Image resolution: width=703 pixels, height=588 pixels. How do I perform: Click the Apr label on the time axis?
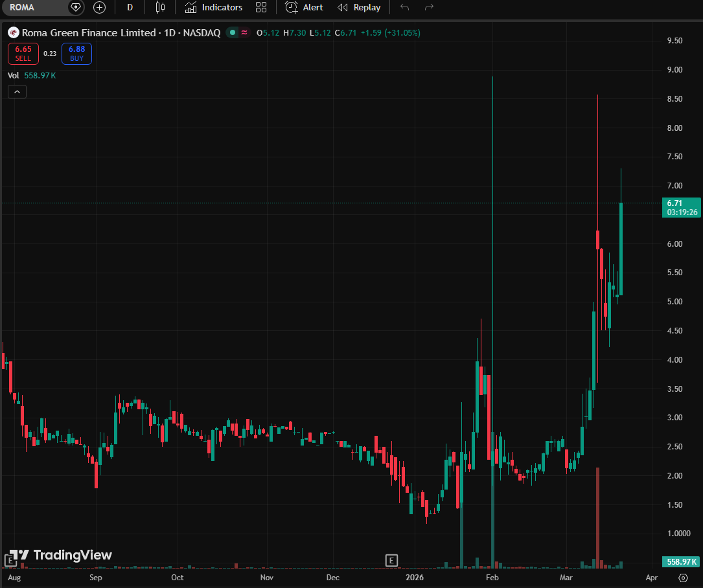tap(651, 578)
